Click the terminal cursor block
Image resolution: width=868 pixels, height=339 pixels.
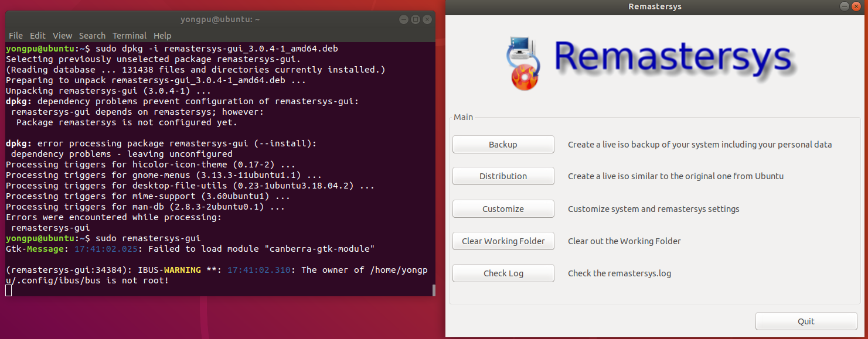(9, 290)
